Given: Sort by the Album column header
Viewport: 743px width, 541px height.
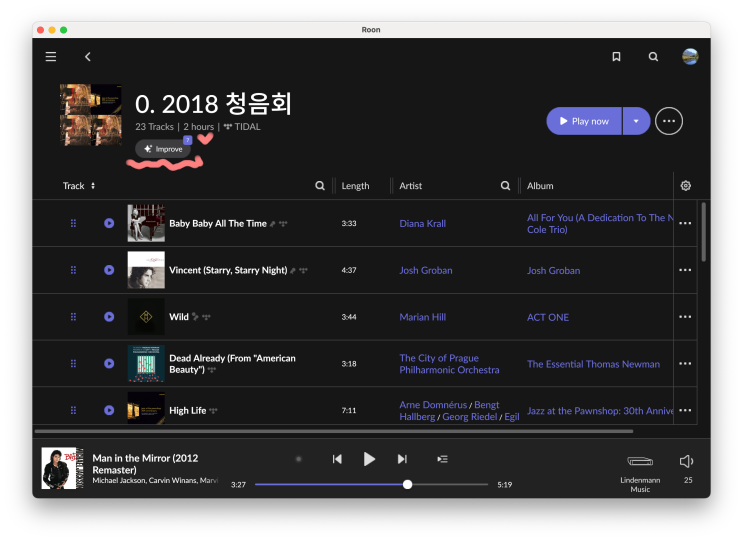Looking at the screenshot, I should pos(540,186).
